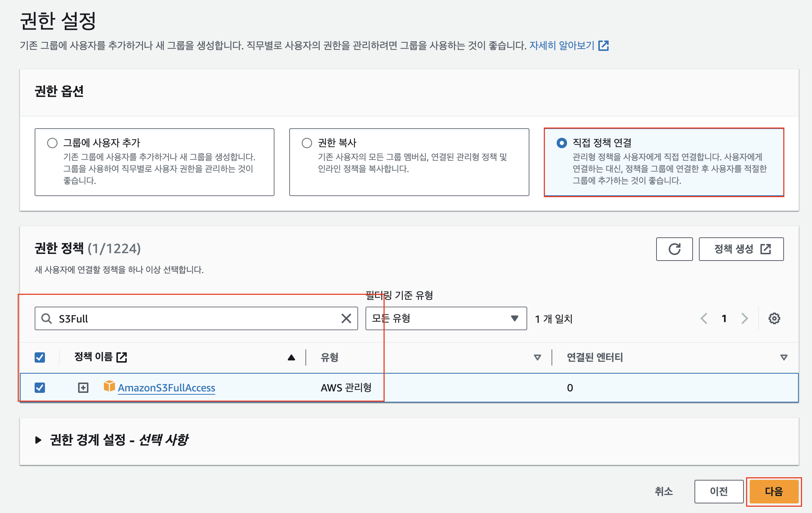Expand AmazonS3FullAccess policy details plus icon

click(83, 388)
